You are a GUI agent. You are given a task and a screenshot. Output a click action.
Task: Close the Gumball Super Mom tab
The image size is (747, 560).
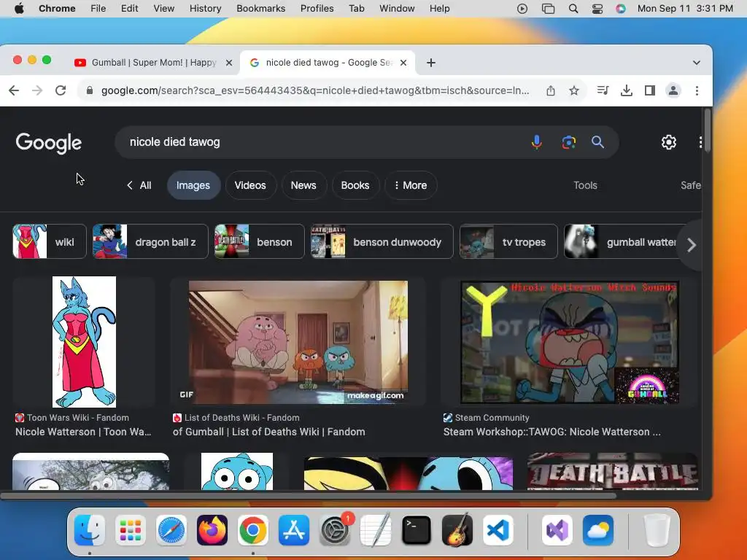pyautogui.click(x=229, y=63)
